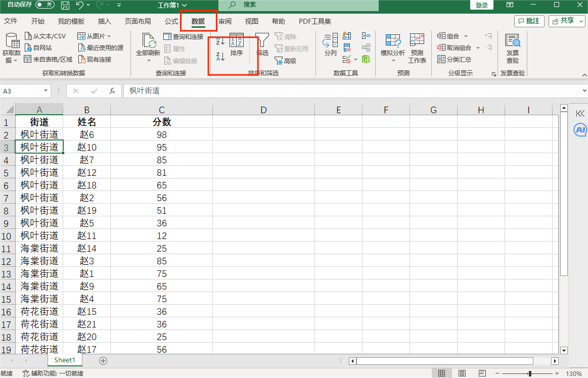
Task: Switch to the Review (审阅) tab
Action: [225, 21]
